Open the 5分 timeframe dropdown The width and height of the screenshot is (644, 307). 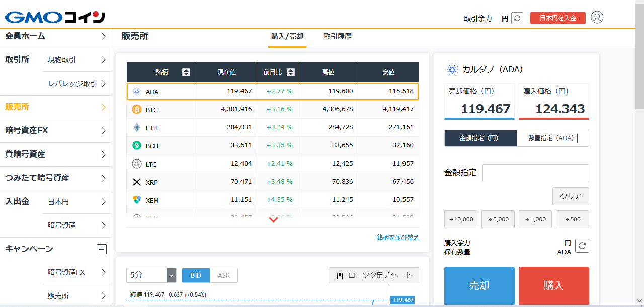(151, 275)
